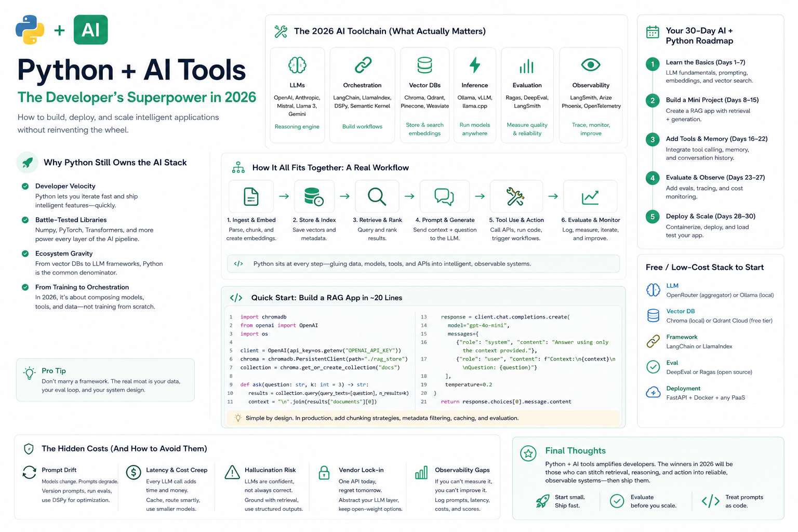
Task: Click the Observability Gaps bar chart icon
Action: point(421,472)
